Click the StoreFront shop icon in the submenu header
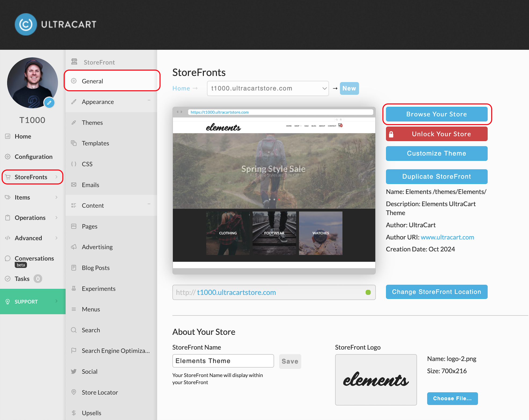Screen dimensions: 529x420 (74, 62)
